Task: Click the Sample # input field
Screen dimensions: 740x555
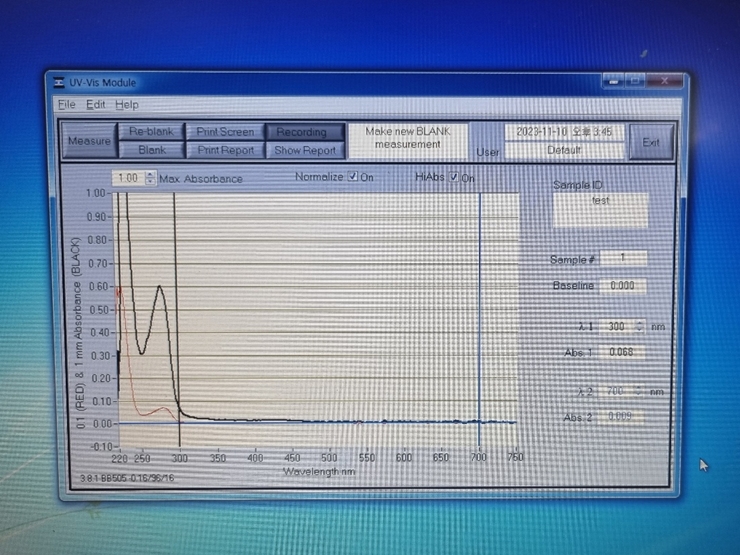Action: point(623,258)
